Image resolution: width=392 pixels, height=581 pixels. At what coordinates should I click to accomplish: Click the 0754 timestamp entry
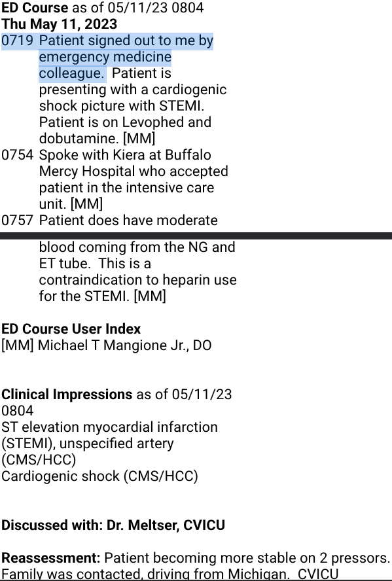click(18, 155)
